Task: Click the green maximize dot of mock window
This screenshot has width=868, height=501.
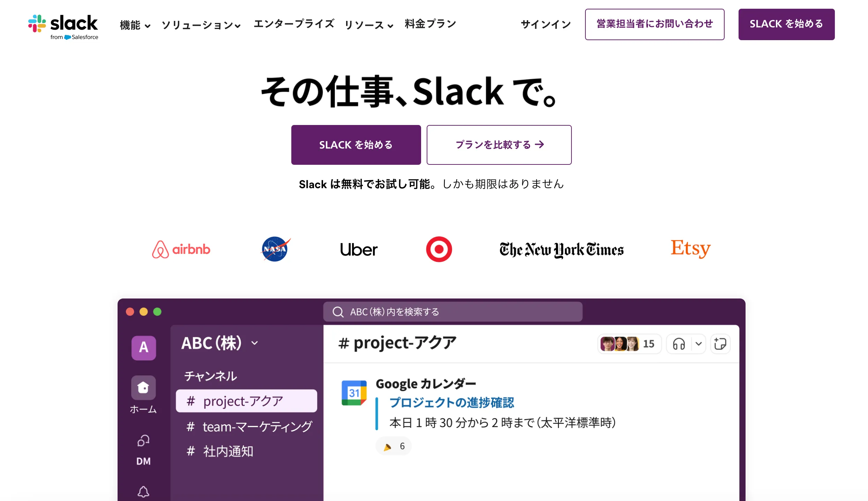Action: click(x=157, y=311)
